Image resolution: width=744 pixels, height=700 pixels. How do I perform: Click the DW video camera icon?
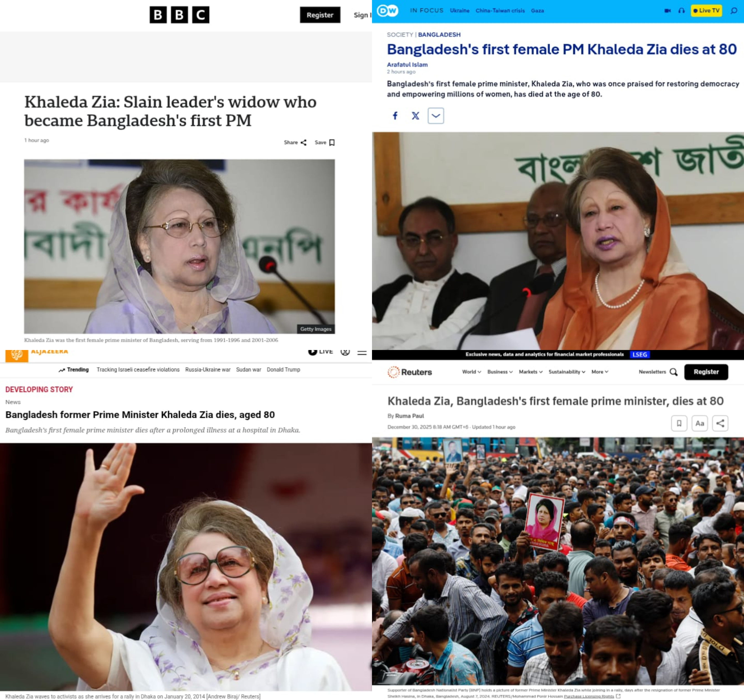(x=667, y=10)
